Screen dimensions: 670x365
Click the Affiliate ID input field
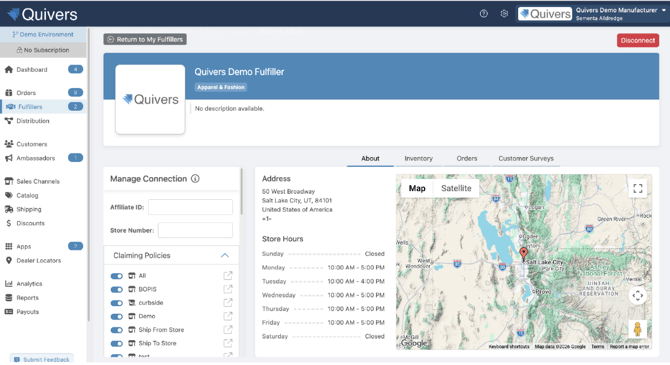pyautogui.click(x=190, y=207)
